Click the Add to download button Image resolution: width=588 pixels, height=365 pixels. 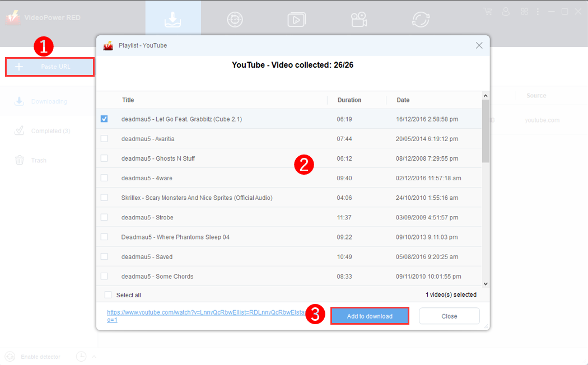point(369,316)
